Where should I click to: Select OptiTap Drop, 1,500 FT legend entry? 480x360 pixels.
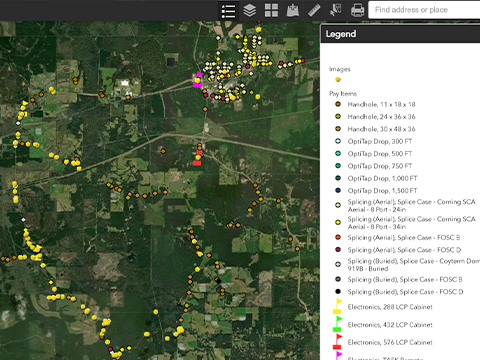(x=376, y=191)
